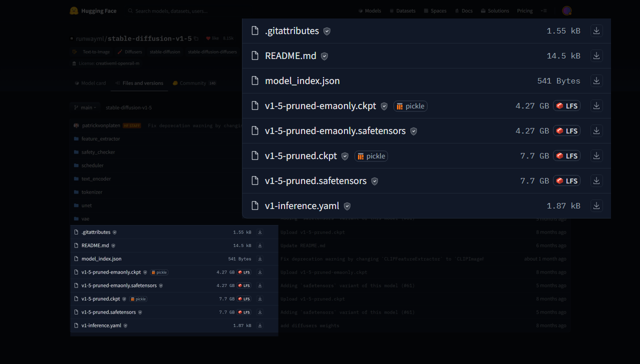The width and height of the screenshot is (640, 364).
Task: Click the file icon of enlarged .gitattributes row
Action: [x=255, y=30]
